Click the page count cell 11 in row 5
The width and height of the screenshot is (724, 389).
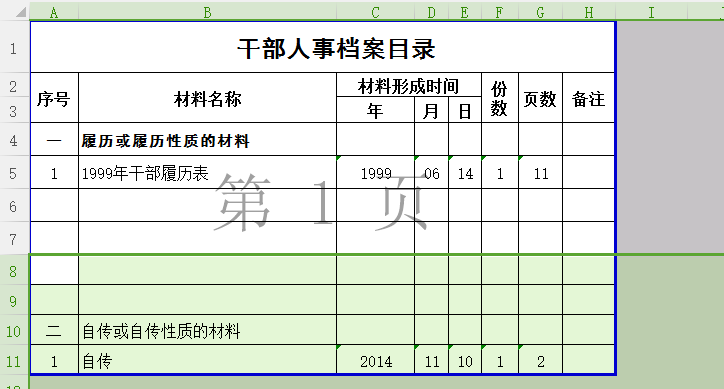[x=540, y=173]
